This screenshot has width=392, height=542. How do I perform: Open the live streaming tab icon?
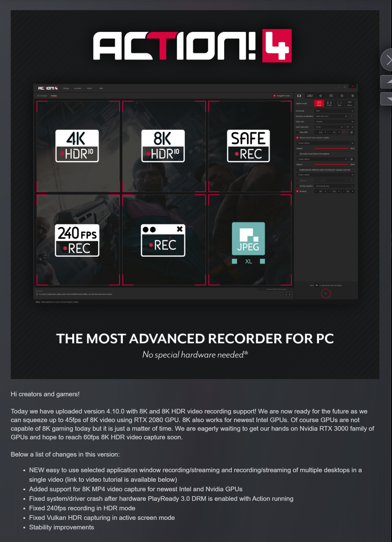(x=310, y=96)
